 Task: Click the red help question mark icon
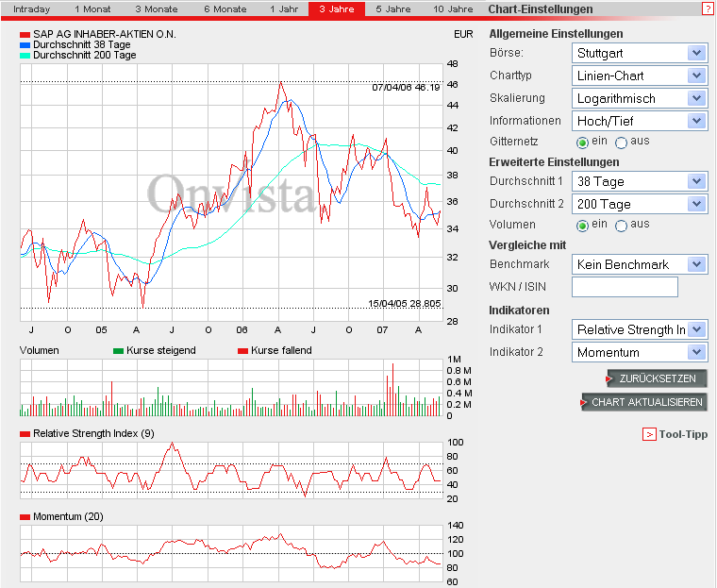708,8
